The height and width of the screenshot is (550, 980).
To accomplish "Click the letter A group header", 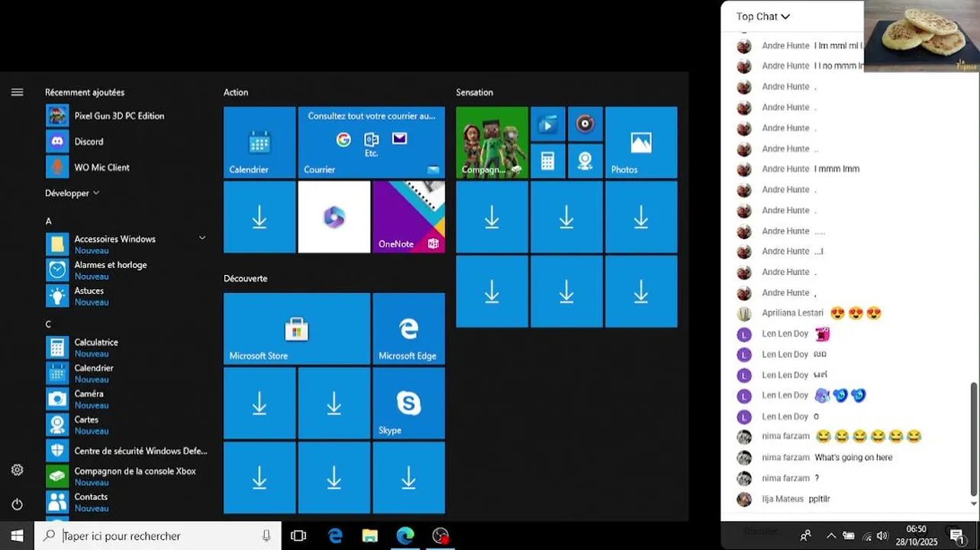I will pyautogui.click(x=49, y=221).
